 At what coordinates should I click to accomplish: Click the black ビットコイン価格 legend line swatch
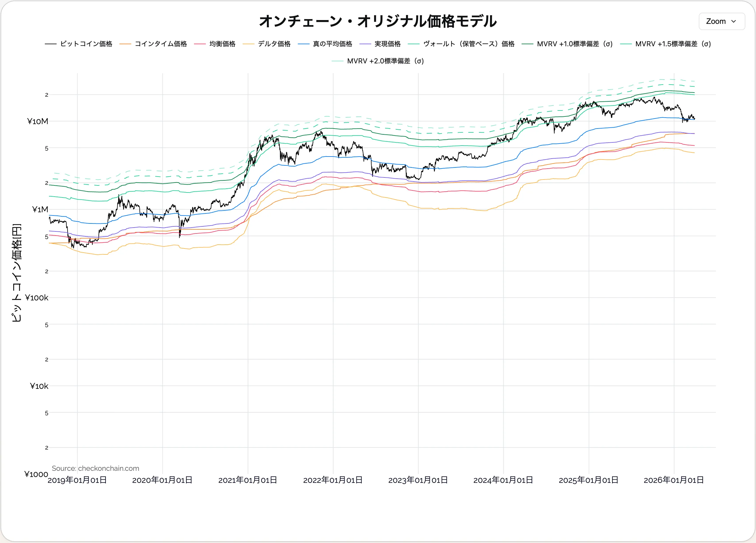pos(51,44)
